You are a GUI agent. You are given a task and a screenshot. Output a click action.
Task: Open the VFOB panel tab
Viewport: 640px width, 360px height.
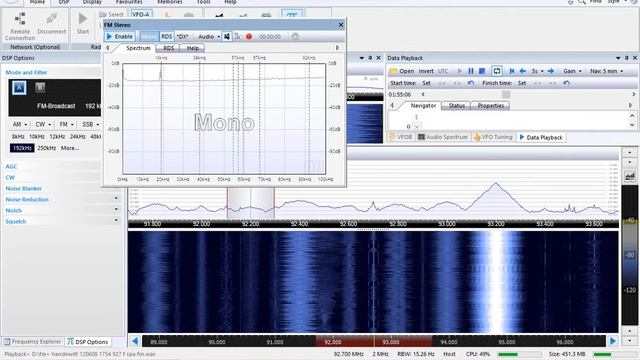(401, 137)
